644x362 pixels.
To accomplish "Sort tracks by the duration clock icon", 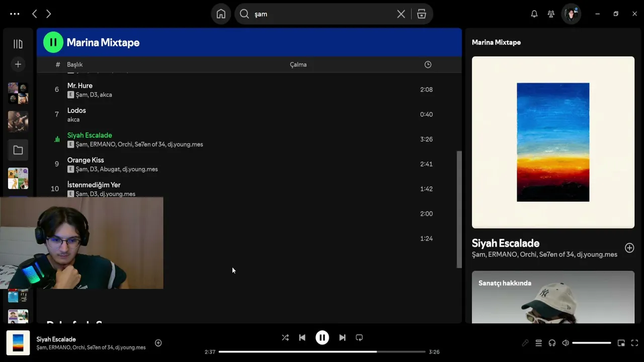I will (428, 64).
